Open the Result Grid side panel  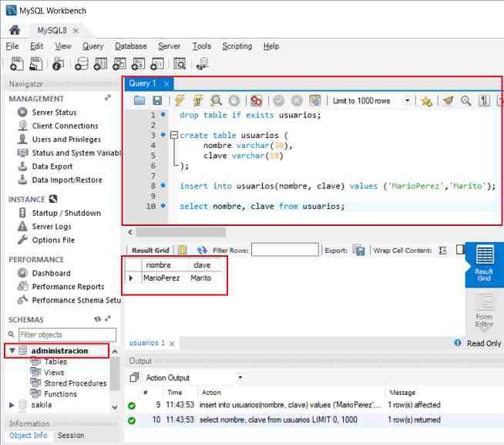click(484, 262)
